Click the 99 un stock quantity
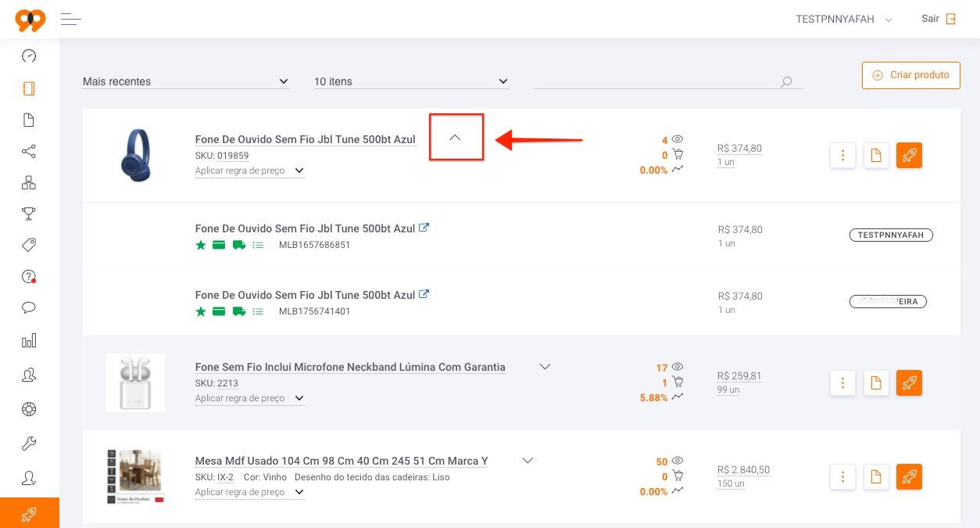 coord(728,390)
